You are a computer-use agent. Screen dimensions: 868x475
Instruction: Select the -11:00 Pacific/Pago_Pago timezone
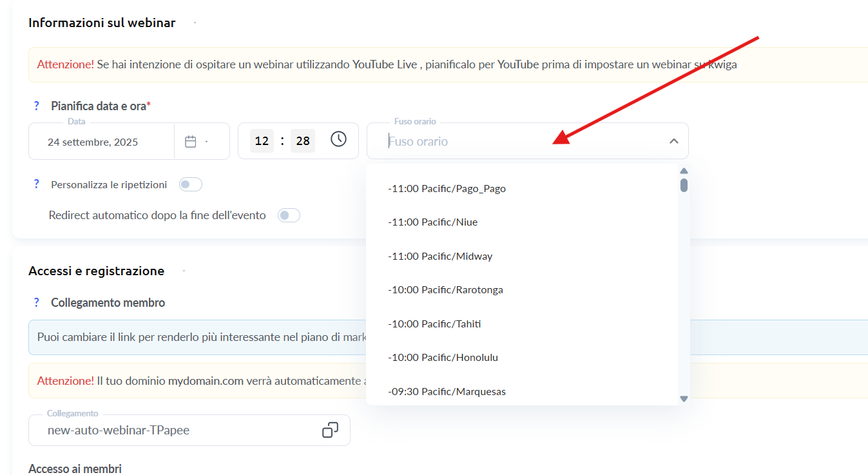447,189
